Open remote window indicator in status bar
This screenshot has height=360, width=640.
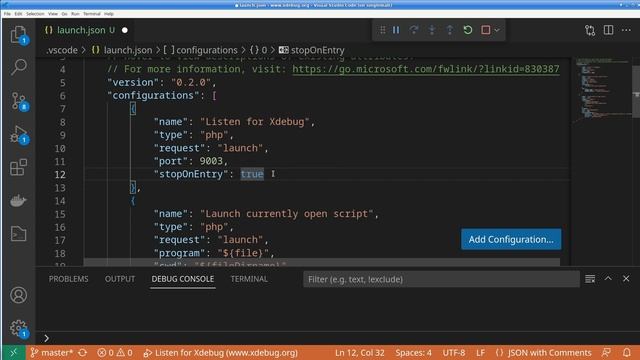13,353
